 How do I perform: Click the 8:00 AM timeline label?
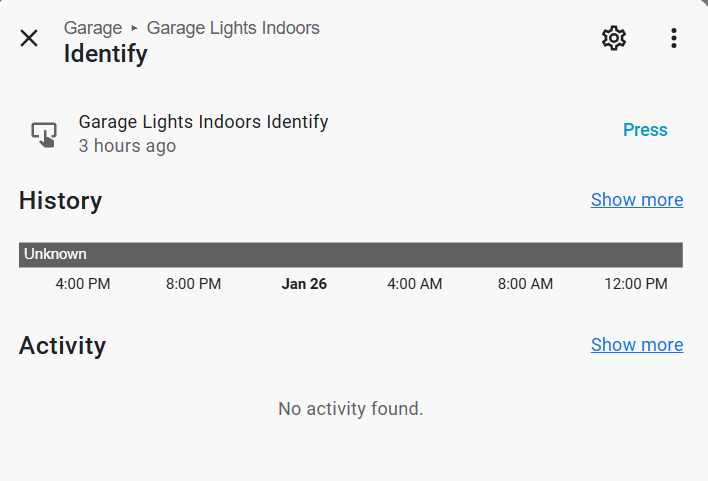[x=525, y=284]
